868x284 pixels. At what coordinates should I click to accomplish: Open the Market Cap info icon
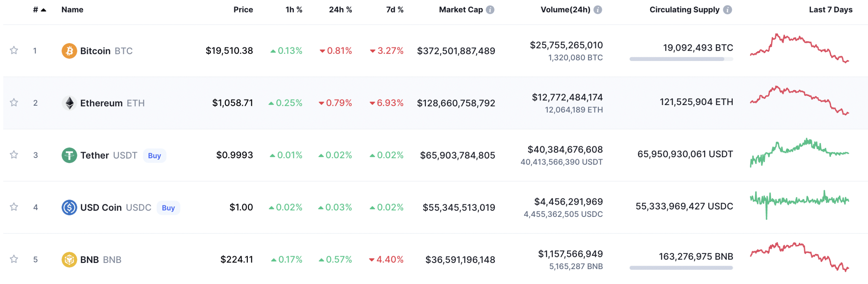[x=490, y=10]
